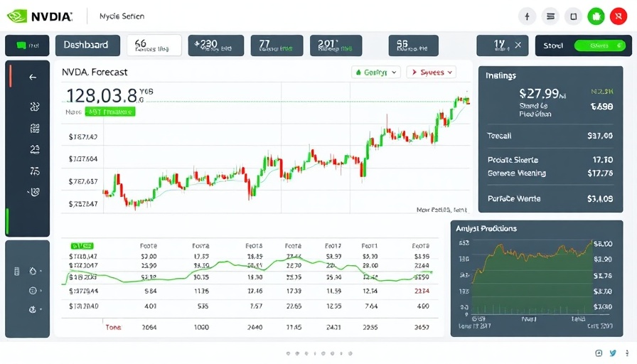Click the first pagination dot at the bottom
This screenshot has width=637, height=364.
coord(288,353)
